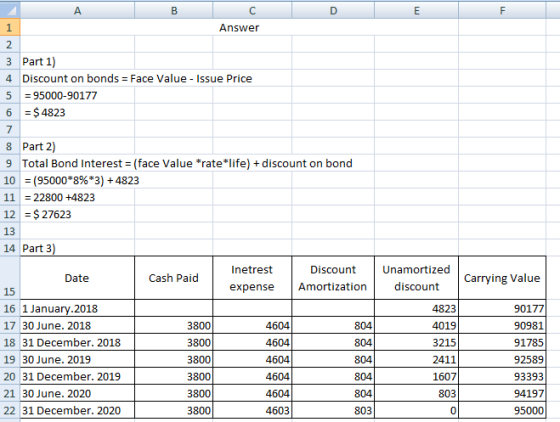Viewport: 560px width, 422px height.
Task: Click the 'Part 3)' cell
Action: click(77, 248)
